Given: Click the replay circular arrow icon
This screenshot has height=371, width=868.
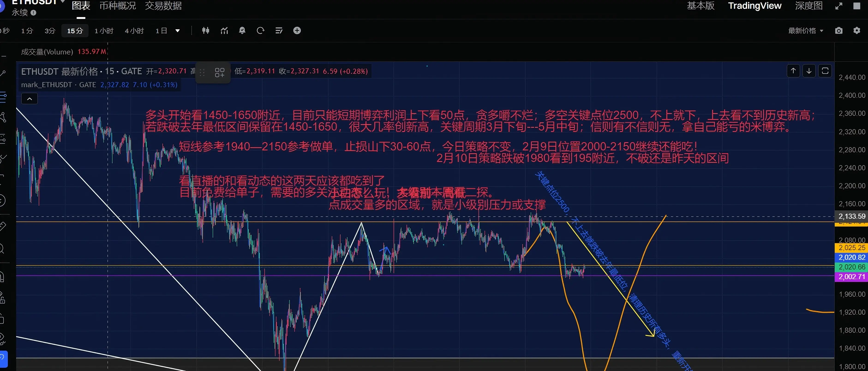Looking at the screenshot, I should point(260,31).
